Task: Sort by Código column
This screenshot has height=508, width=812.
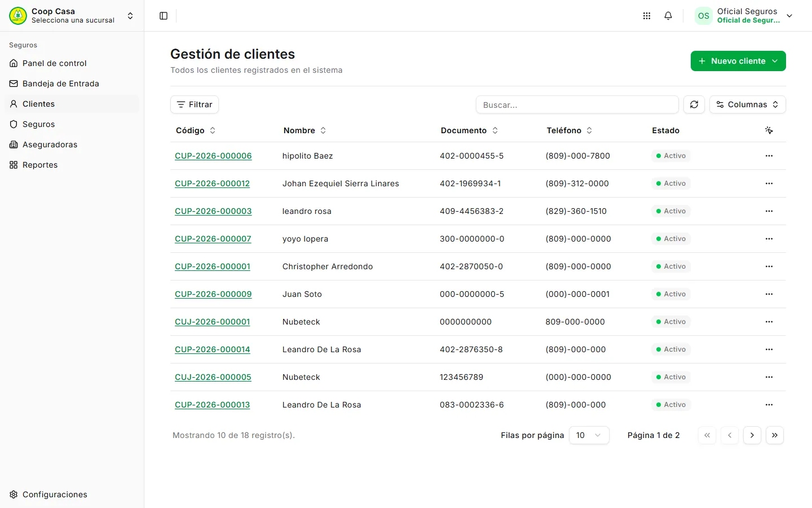Action: [196, 130]
